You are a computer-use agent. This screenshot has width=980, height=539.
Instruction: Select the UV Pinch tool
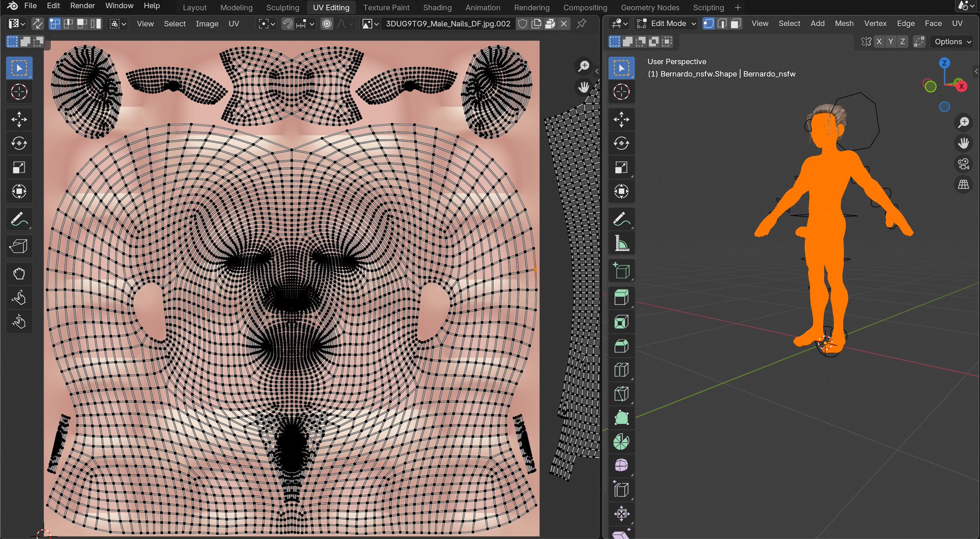(x=19, y=322)
